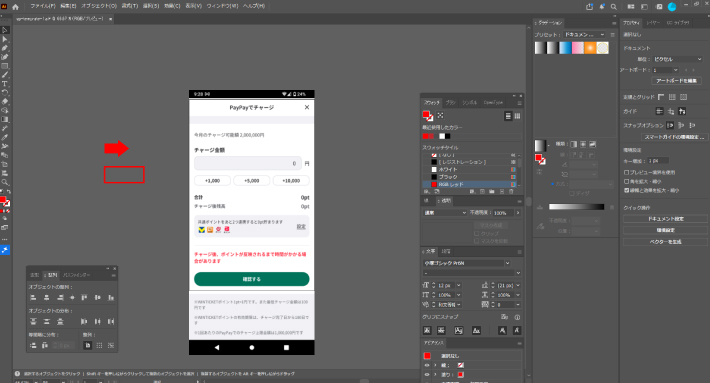Viewport: 710px width, 383px height.
Task: Show grid icon in Properties panel
Action: (x=672, y=97)
